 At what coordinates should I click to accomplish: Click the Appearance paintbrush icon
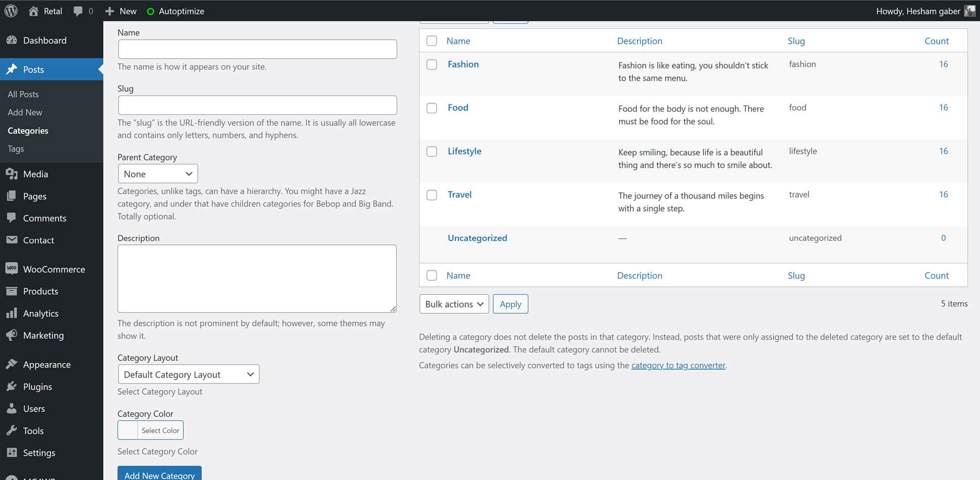pos(12,364)
